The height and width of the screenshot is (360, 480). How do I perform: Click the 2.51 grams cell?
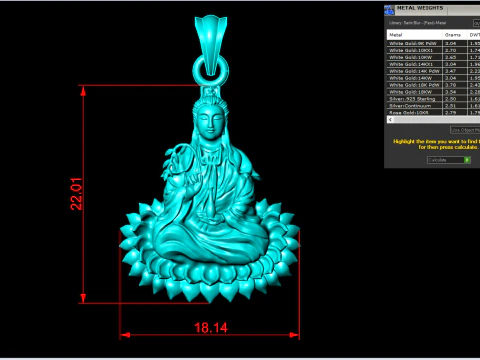point(455,106)
